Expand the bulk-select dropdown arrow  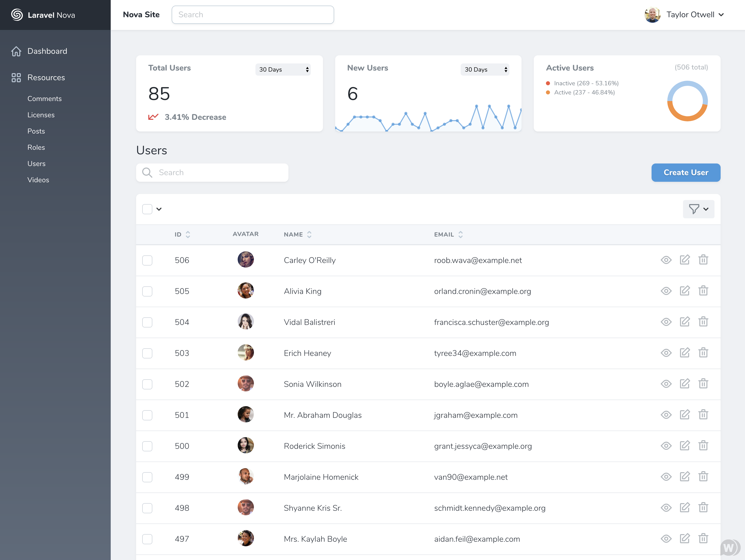tap(159, 209)
